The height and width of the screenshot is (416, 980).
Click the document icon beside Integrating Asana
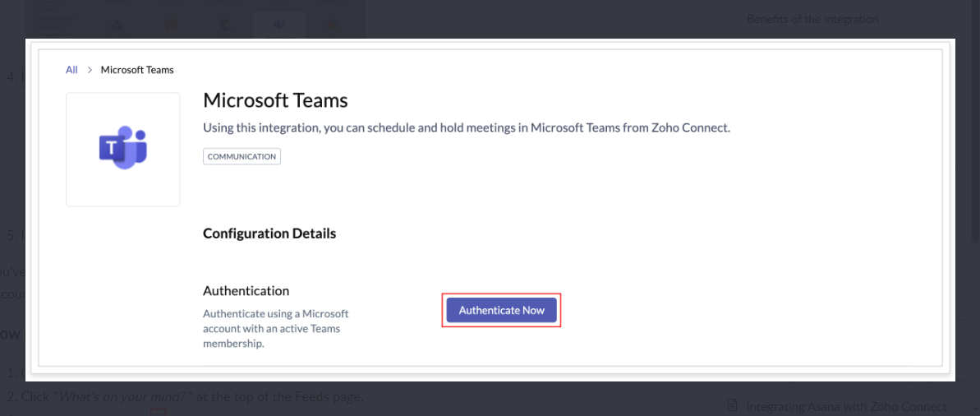[734, 406]
